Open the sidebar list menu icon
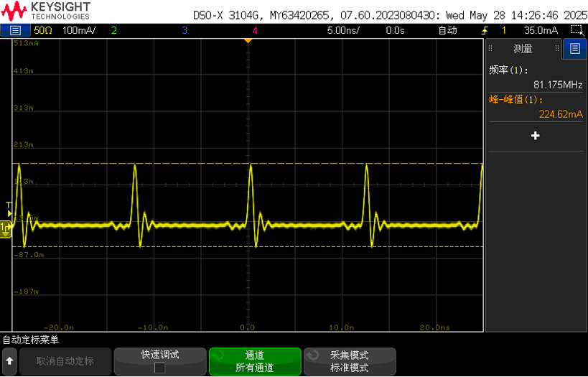Image resolution: width=588 pixels, height=377 pixels. click(575, 48)
